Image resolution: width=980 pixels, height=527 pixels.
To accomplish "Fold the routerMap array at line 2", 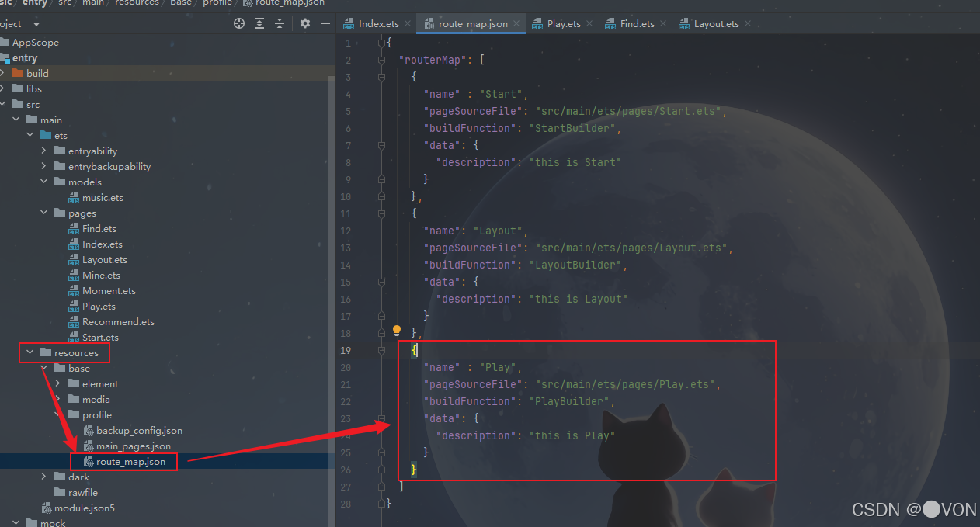I will 381,60.
